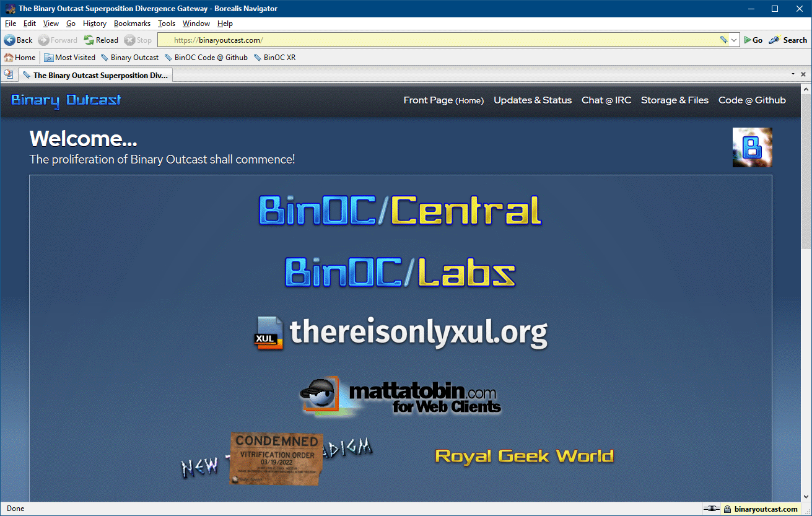Click the Borealis Navigator title bar icon

click(x=10, y=9)
